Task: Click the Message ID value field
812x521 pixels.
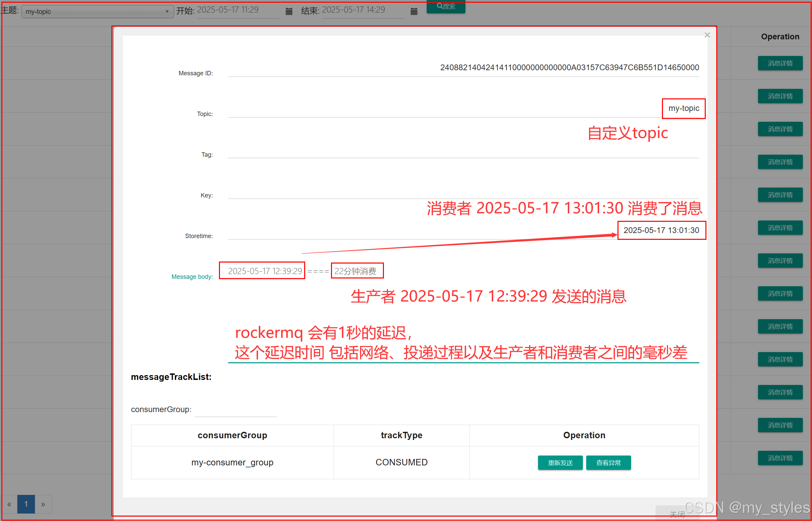Action: [x=569, y=67]
